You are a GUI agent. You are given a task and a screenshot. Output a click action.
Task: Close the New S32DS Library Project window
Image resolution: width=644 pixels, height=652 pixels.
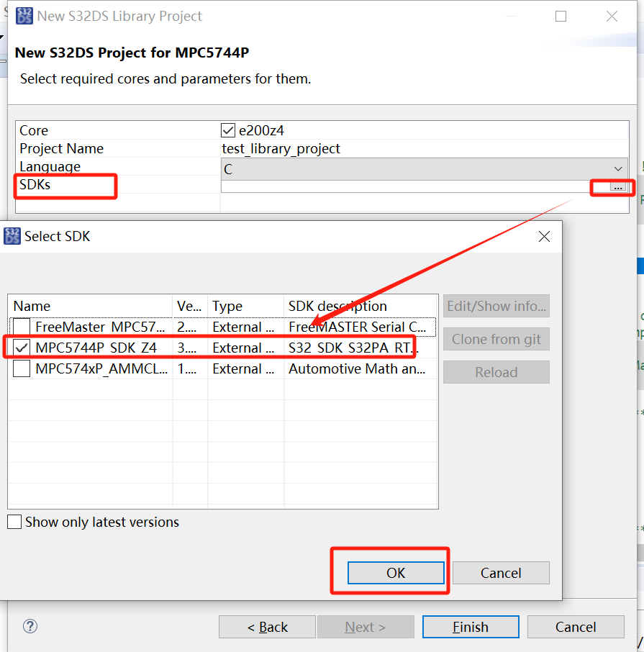(612, 17)
